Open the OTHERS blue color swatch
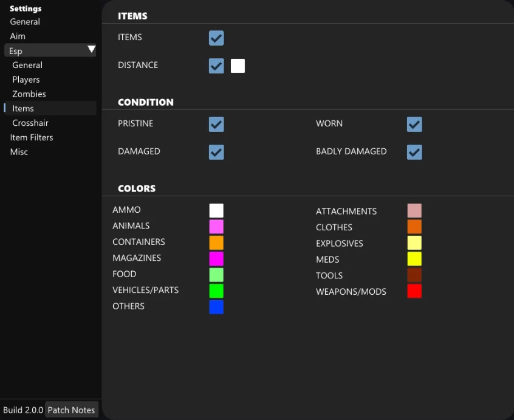The width and height of the screenshot is (514, 420). [x=216, y=307]
